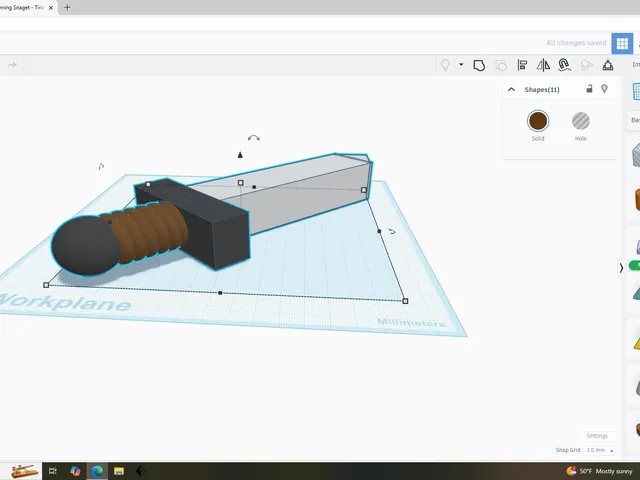Click rotation arrow handle left of crossguard
This screenshot has width=640, height=480.
click(x=101, y=167)
